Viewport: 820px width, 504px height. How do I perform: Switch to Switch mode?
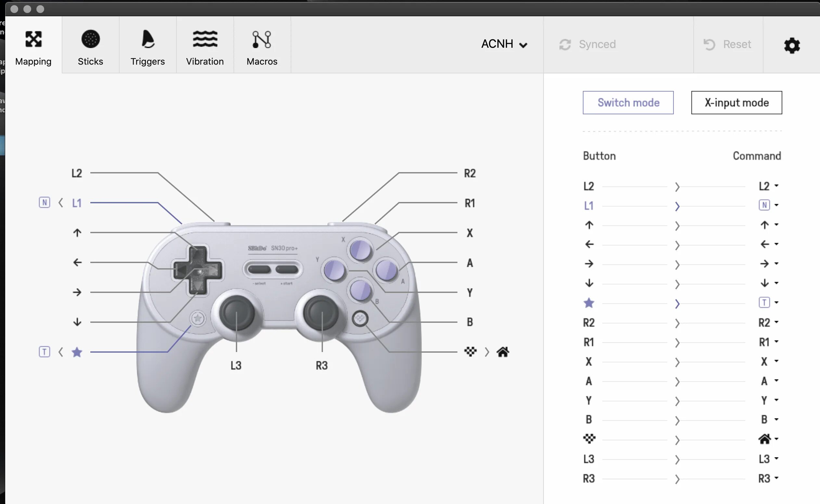628,102
